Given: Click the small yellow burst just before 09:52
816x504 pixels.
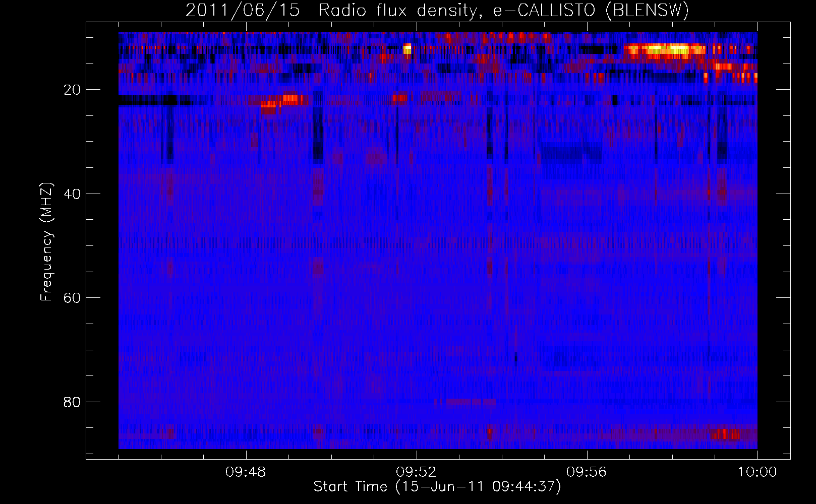Looking at the screenshot, I should click(407, 49).
